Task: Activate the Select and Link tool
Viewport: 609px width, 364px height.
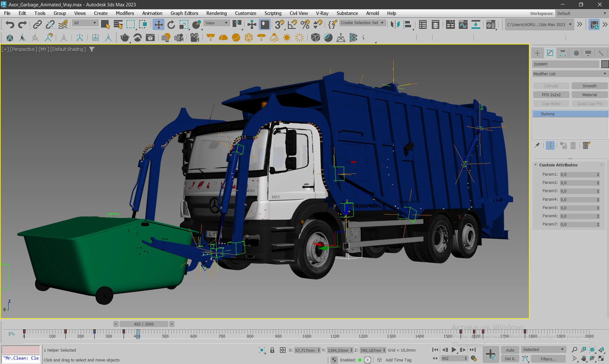Action: (x=37, y=24)
